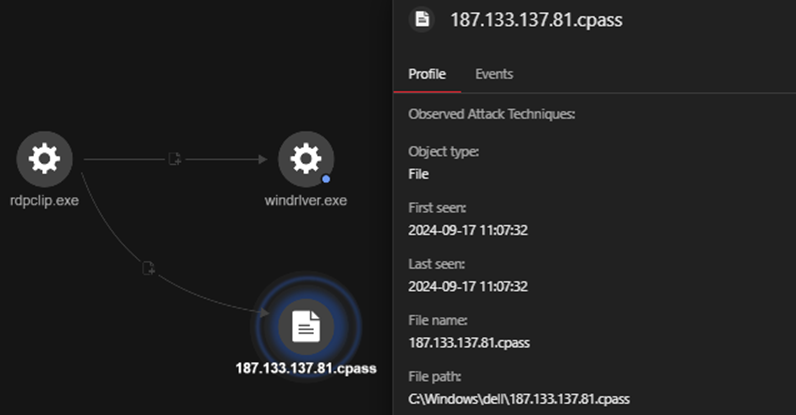Click file icon on curved edge to .cpass node
796x415 pixels.
[149, 267]
